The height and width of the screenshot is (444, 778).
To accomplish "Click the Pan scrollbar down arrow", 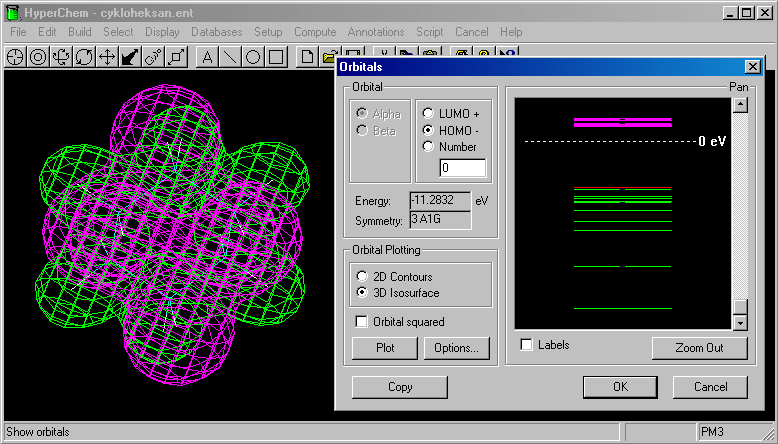I will click(x=740, y=323).
